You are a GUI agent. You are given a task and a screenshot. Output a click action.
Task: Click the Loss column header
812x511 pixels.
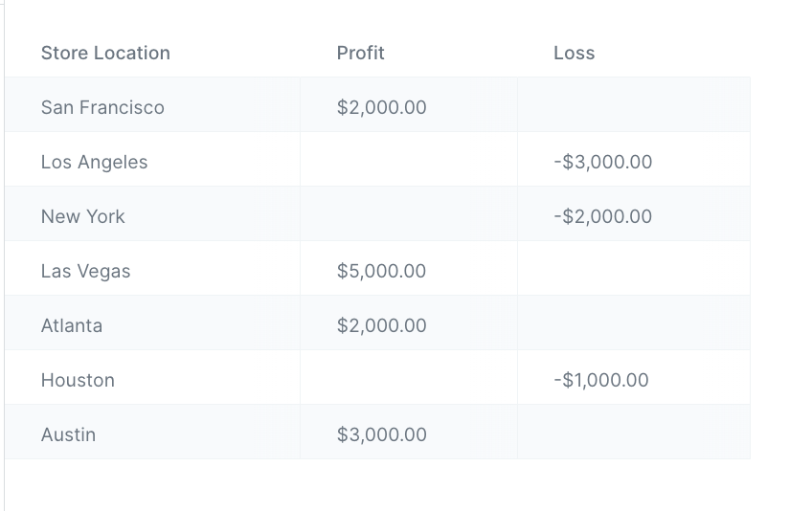(x=574, y=54)
